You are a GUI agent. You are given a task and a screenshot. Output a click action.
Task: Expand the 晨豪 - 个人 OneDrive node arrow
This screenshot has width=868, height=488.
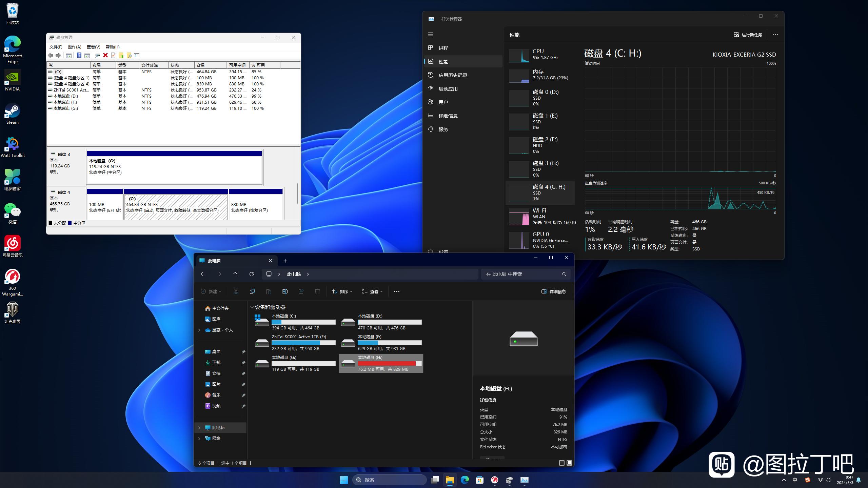[x=199, y=330]
